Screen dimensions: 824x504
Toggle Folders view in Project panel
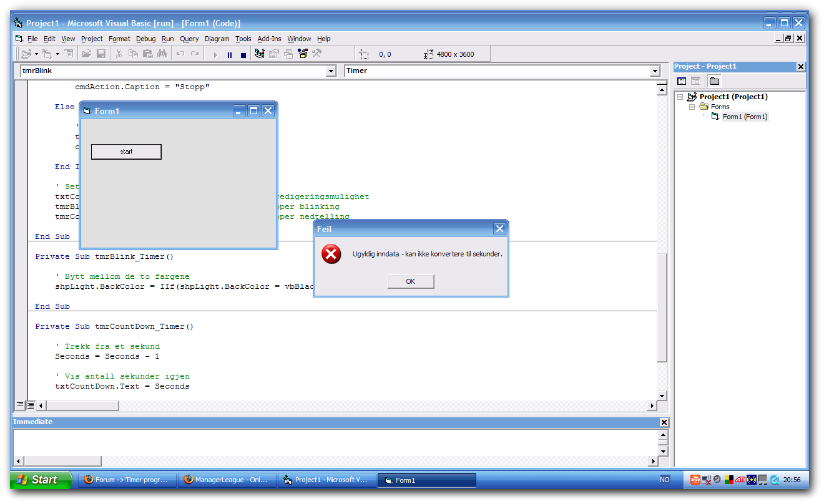coord(714,81)
